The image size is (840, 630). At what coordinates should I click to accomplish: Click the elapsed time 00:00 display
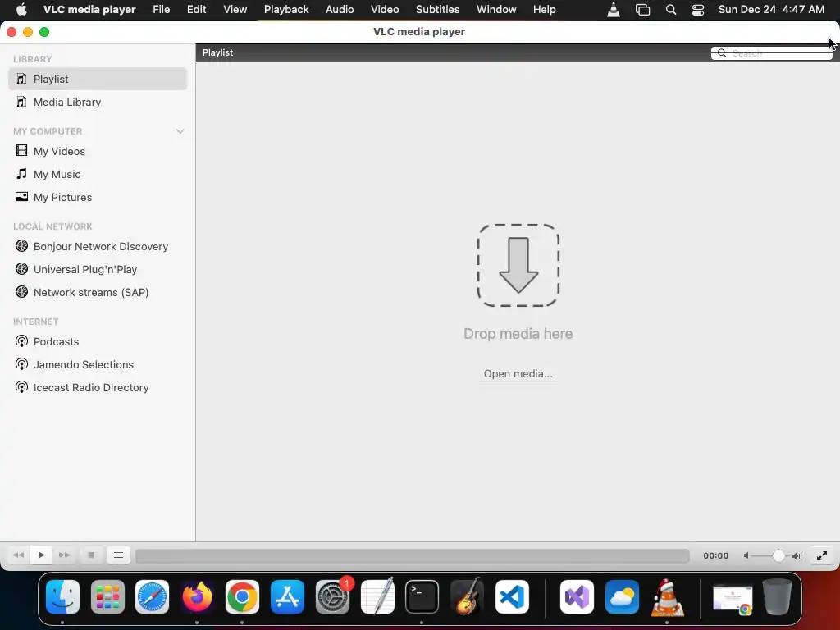pyautogui.click(x=715, y=555)
